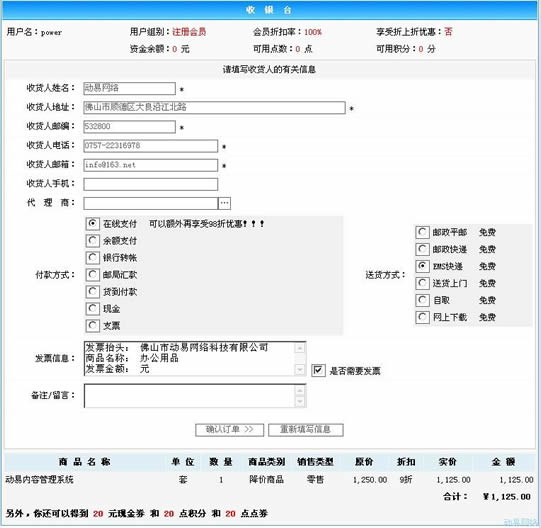Click 重新填写信息 reset button
This screenshot has height=528, width=541.
[x=306, y=430]
